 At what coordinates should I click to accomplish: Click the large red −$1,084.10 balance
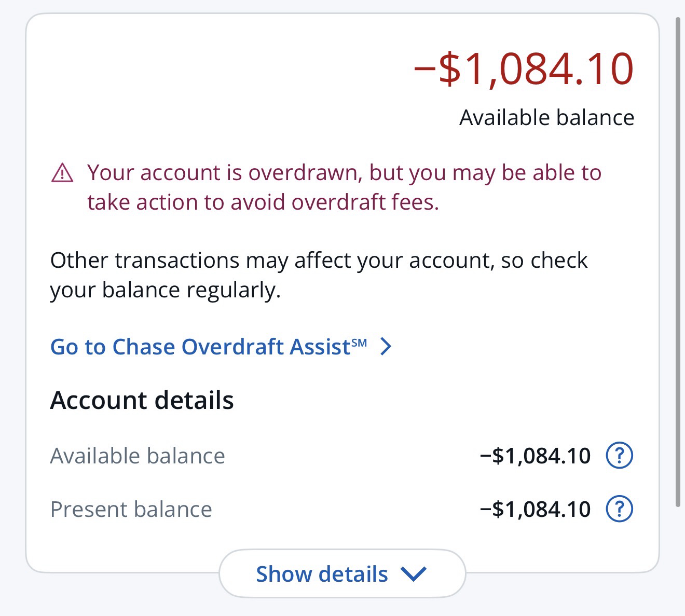click(x=523, y=69)
